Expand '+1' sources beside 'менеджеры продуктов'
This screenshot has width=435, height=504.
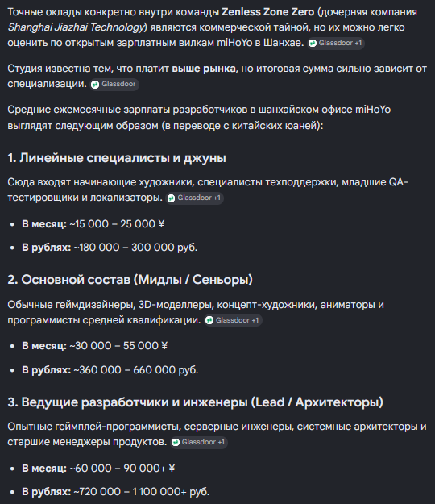coord(221,442)
